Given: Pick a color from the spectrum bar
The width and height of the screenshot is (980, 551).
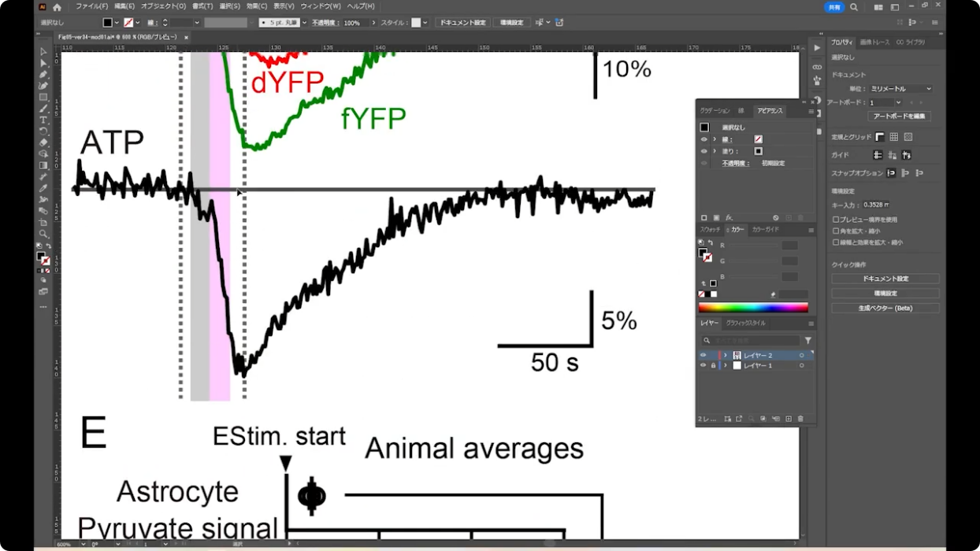Looking at the screenshot, I should [752, 308].
